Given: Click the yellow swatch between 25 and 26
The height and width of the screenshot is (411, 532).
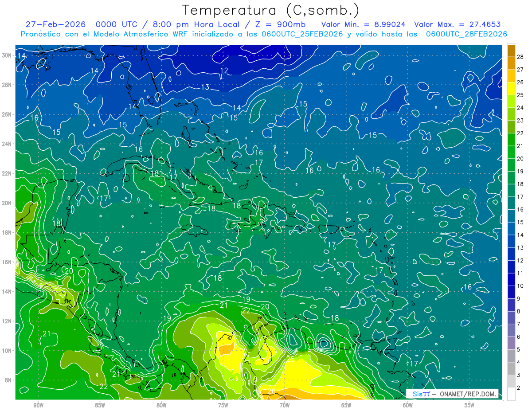Looking at the screenshot, I should coord(511,89).
